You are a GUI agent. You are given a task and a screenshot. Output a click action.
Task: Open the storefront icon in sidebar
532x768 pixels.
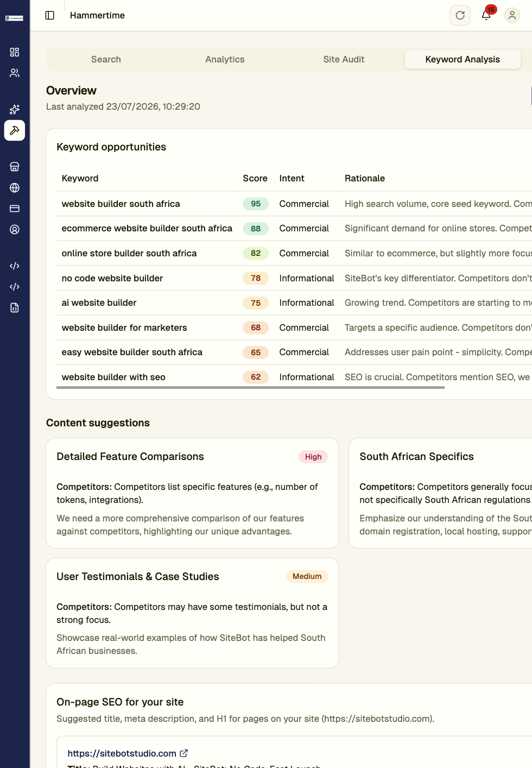pyautogui.click(x=15, y=167)
